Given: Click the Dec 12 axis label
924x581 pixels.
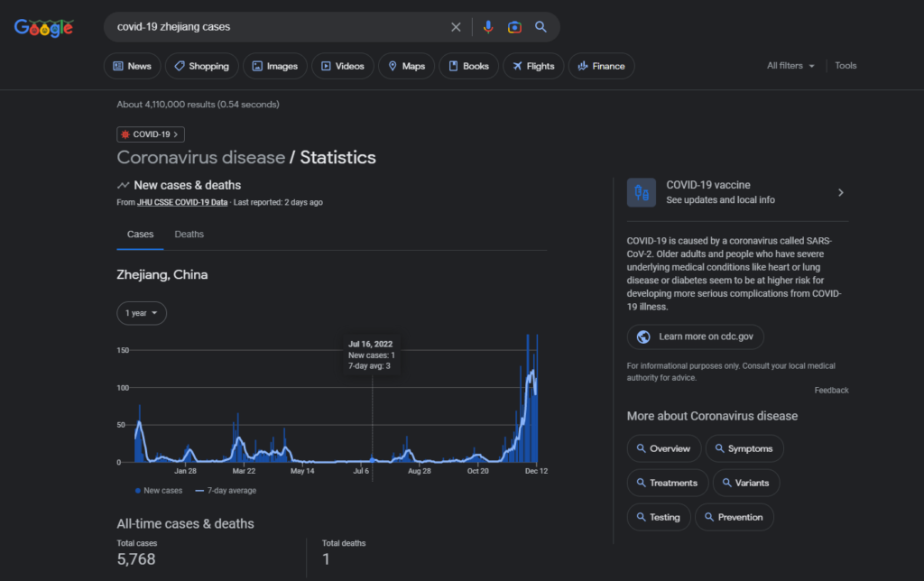Looking at the screenshot, I should pyautogui.click(x=536, y=471).
